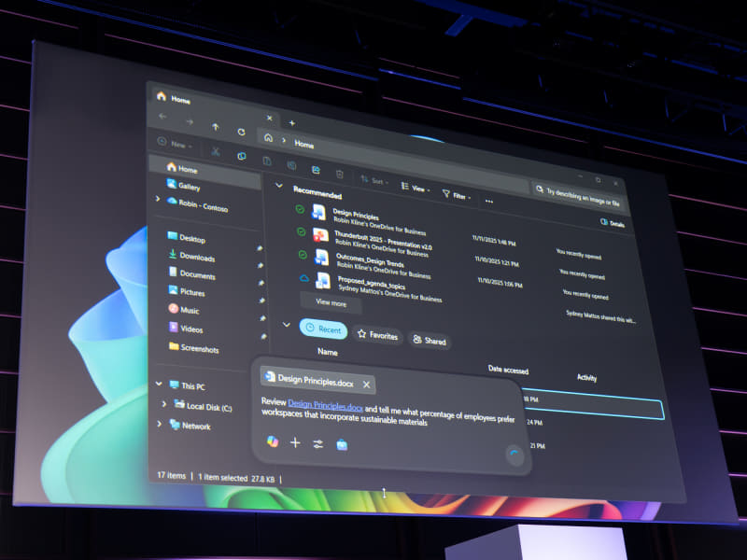
Task: Open Documents folder in sidebar
Action: 192,273
